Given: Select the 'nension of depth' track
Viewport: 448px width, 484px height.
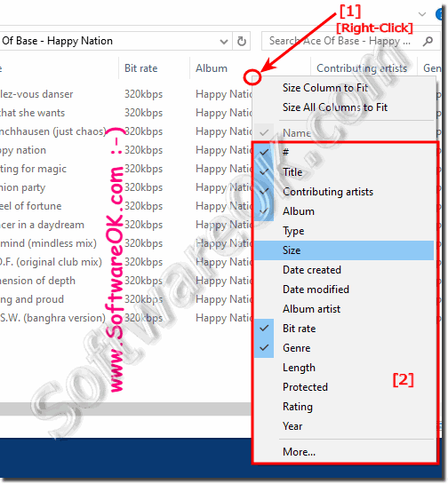Looking at the screenshot, I should pos(37,281).
